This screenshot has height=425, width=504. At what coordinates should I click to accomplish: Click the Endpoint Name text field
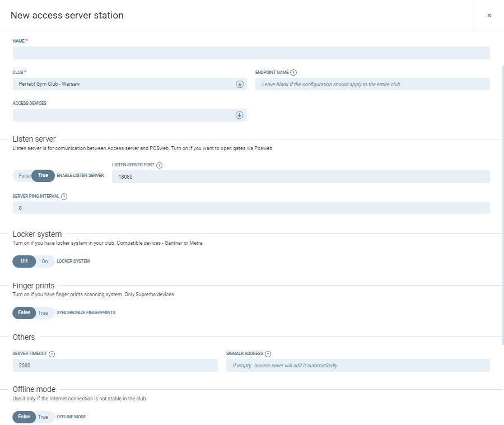tap(372, 84)
